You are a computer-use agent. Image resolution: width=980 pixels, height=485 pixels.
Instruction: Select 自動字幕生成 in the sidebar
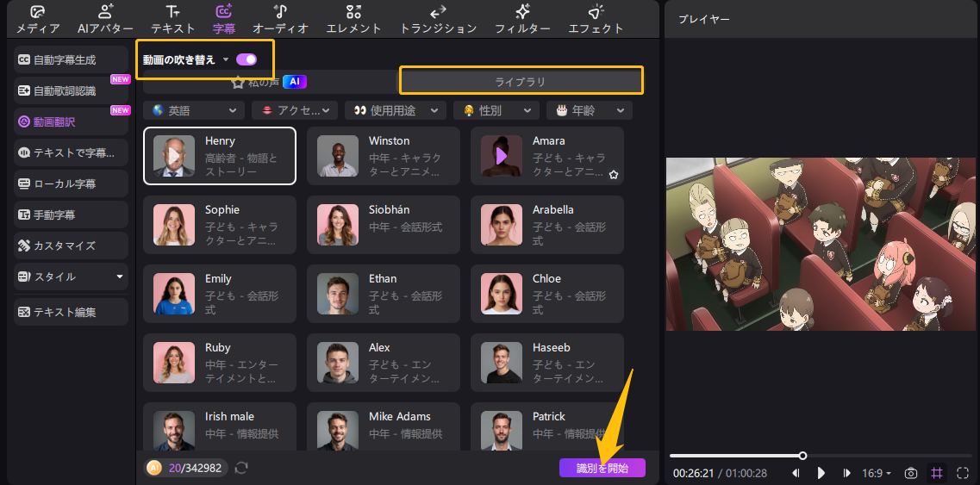[x=71, y=60]
